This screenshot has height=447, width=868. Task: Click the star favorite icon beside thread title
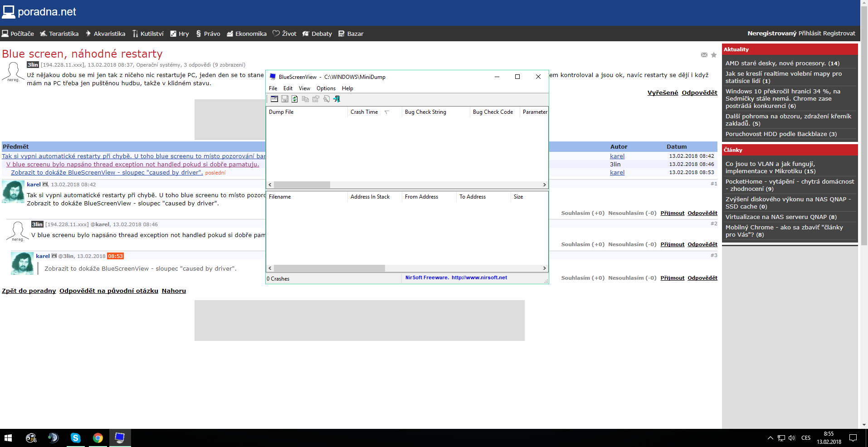pyautogui.click(x=714, y=55)
